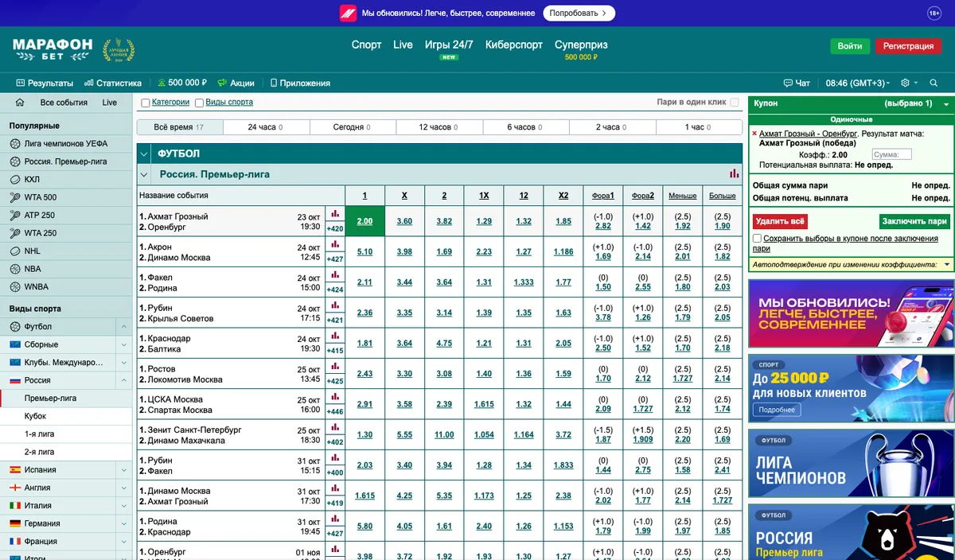
Task: Click the Марафон Бет logo
Action: (x=53, y=49)
